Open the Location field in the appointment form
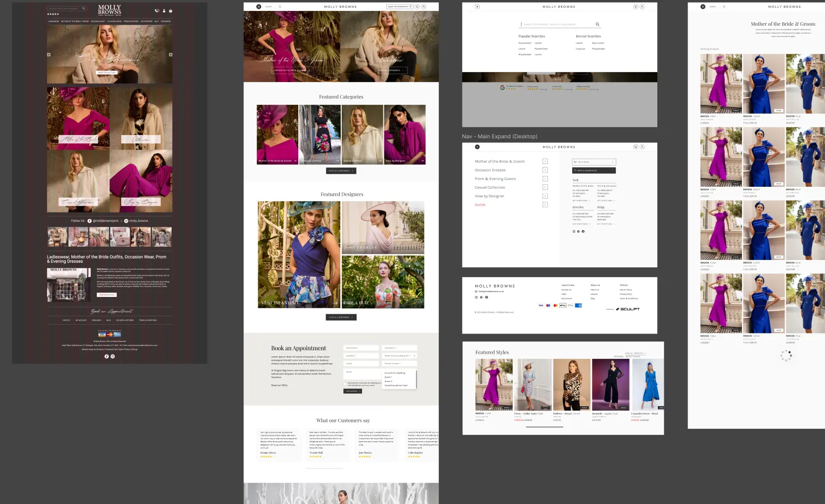 (361, 356)
